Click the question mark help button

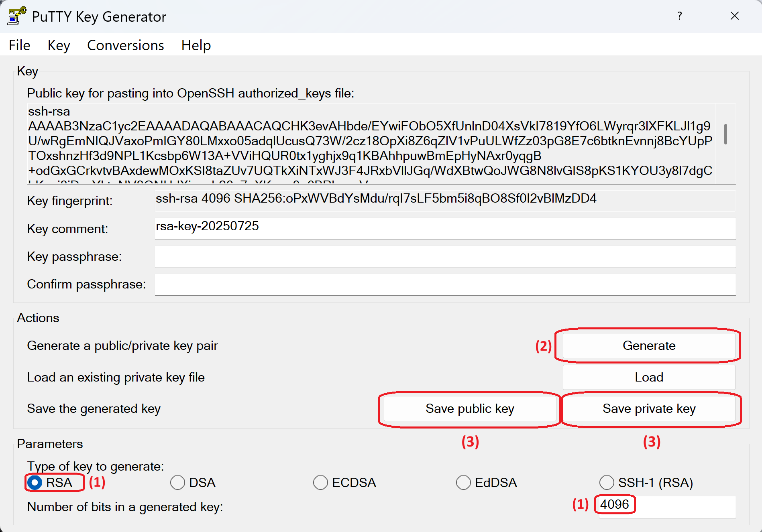coord(679,16)
